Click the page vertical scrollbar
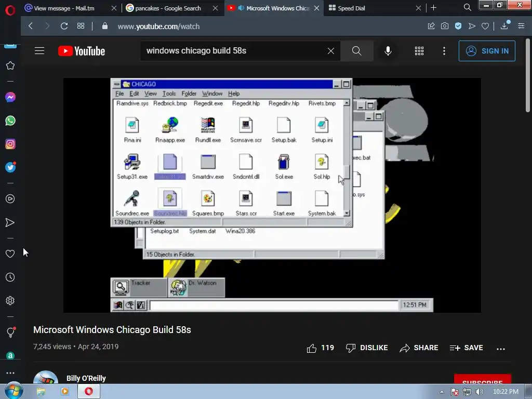 point(528,75)
